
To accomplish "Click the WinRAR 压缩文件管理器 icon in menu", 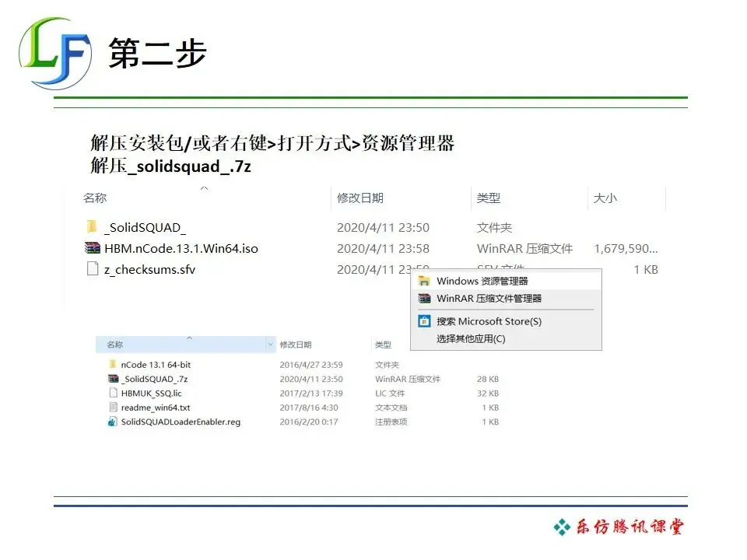I will tap(424, 299).
